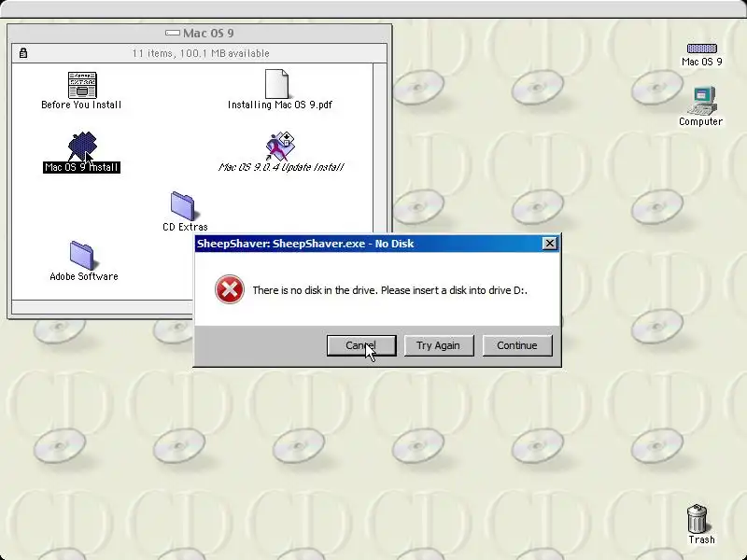
Task: Click the lock icon in the Mac OS 9 window
Action: (22, 53)
